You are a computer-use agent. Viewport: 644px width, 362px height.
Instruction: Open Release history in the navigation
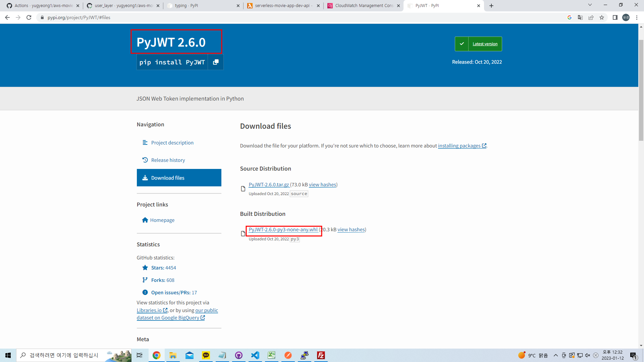tap(168, 160)
